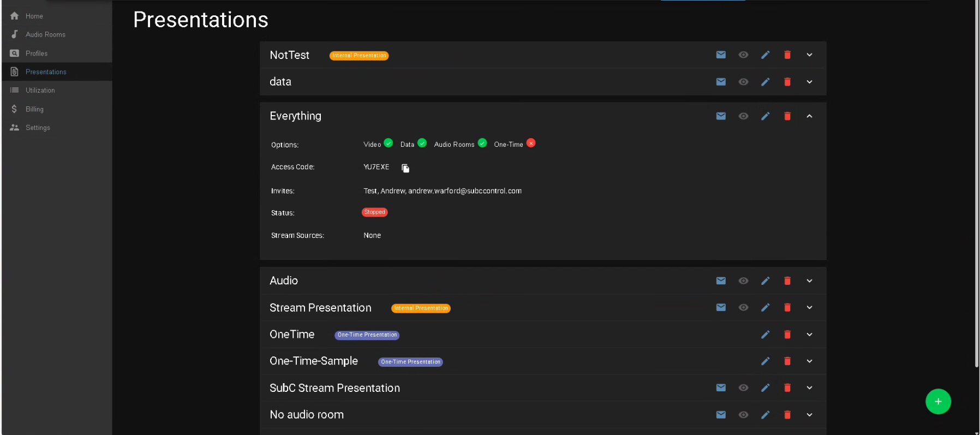Collapse the Everything presentation details
Image resolution: width=980 pixels, height=435 pixels.
coord(809,116)
